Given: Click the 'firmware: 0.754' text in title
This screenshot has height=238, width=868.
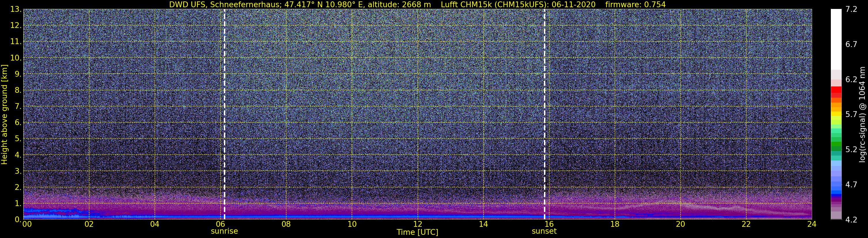Looking at the screenshot, I should 636,4.
